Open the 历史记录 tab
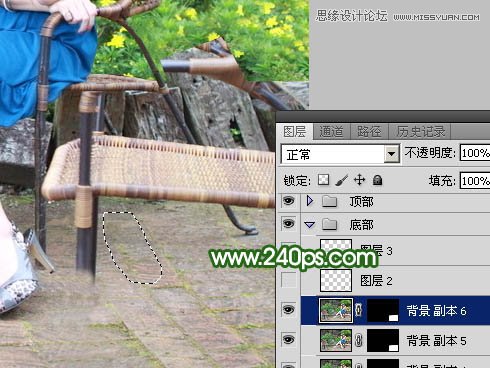Image resolution: width=490 pixels, height=368 pixels. (421, 132)
